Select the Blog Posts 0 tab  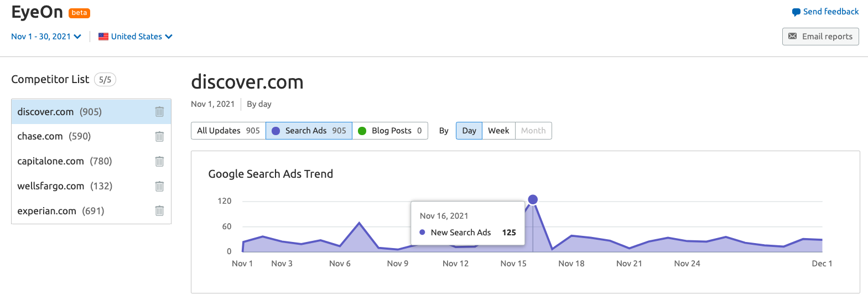coord(390,131)
